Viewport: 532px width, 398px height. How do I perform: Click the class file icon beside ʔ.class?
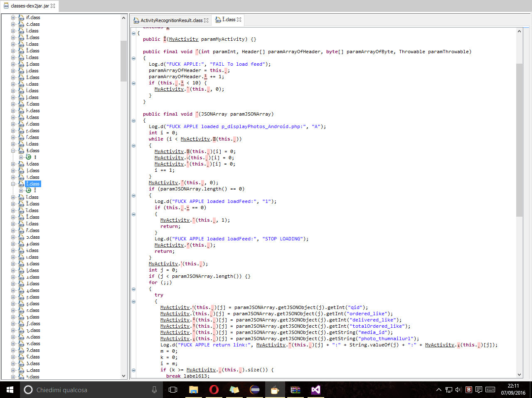[21, 350]
